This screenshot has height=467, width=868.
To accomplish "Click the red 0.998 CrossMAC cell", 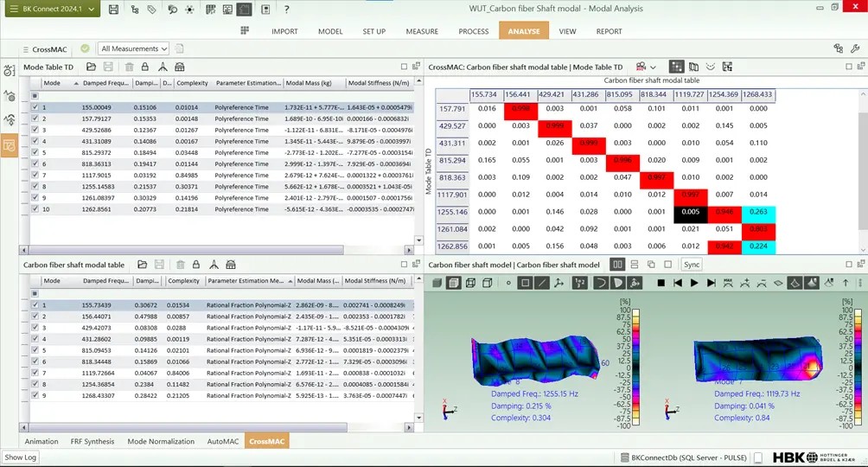I will tap(521, 111).
